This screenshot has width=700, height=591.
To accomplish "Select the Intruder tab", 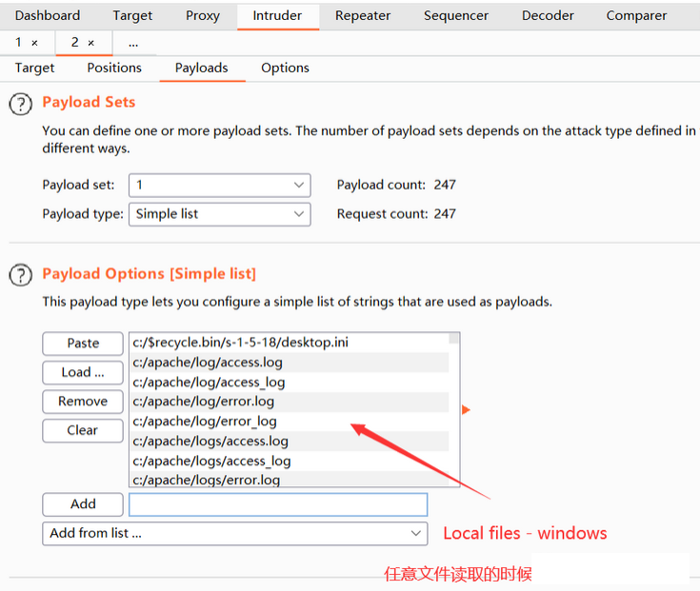I will coord(277,15).
